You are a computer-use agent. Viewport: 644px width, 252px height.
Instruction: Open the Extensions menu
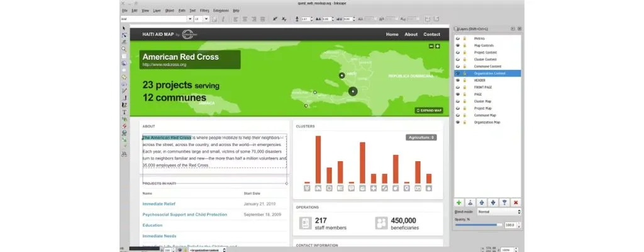221,10
